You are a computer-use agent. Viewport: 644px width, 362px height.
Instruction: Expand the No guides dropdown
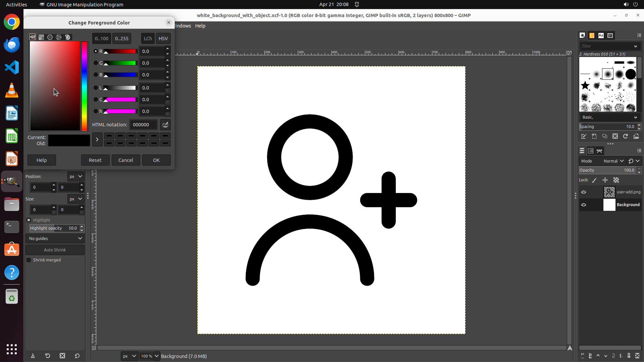pyautogui.click(x=55, y=238)
